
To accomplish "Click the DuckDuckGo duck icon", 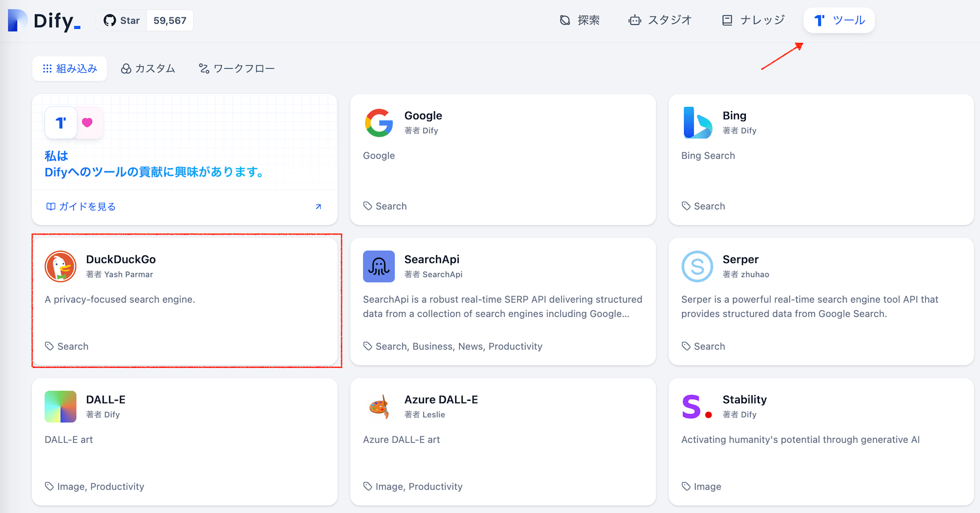I will (x=60, y=266).
